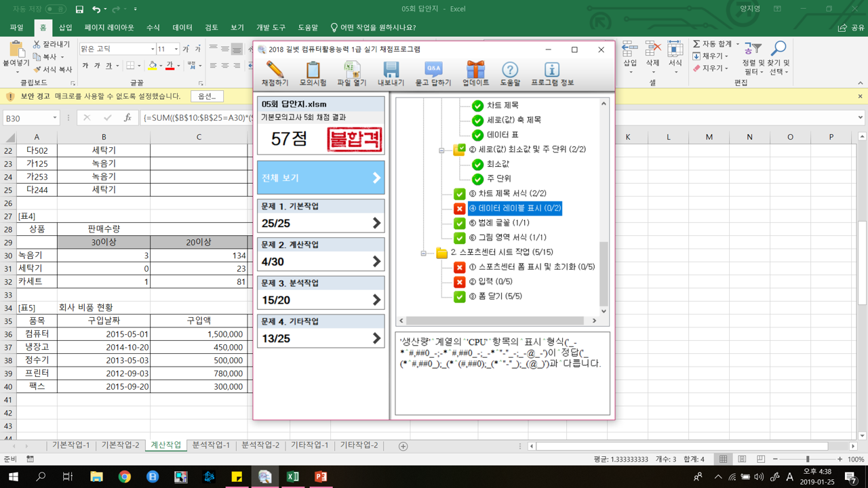
Task: Open the 페이지 레이아웃 ribbon tab
Action: (109, 28)
